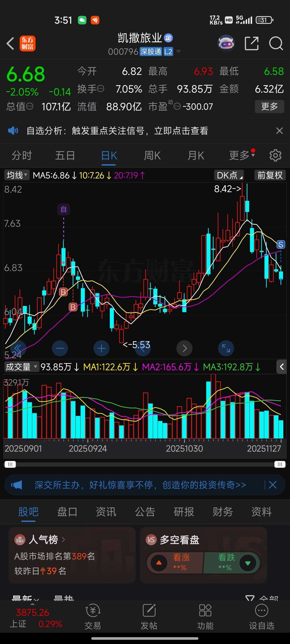Grab right handle of range slider

pos(280,464)
